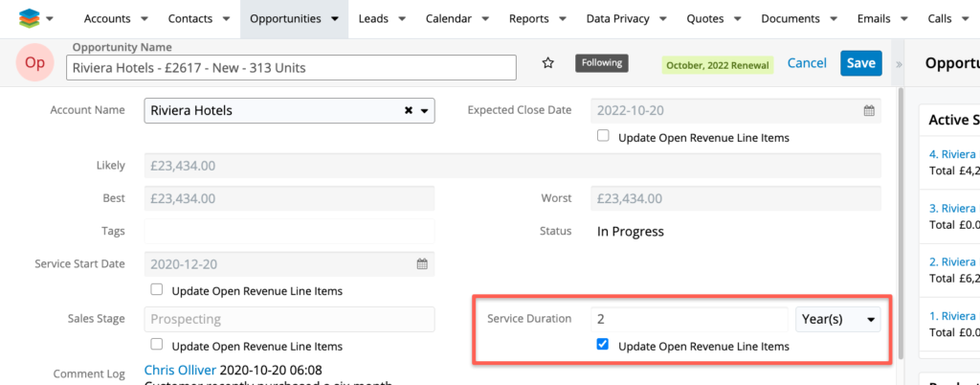The width and height of the screenshot is (980, 385).
Task: Uncheck Update Open Revenue Line Items under Service Duration
Action: tap(603, 345)
